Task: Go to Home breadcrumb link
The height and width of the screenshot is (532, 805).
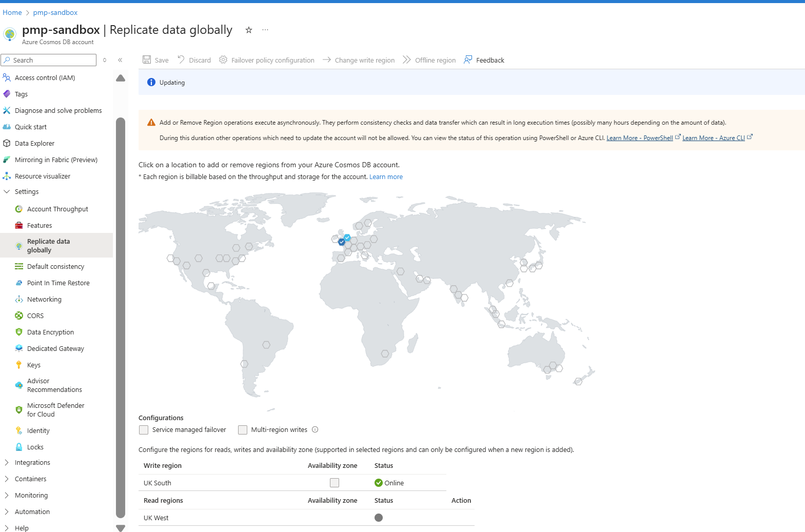Action: tap(12, 12)
